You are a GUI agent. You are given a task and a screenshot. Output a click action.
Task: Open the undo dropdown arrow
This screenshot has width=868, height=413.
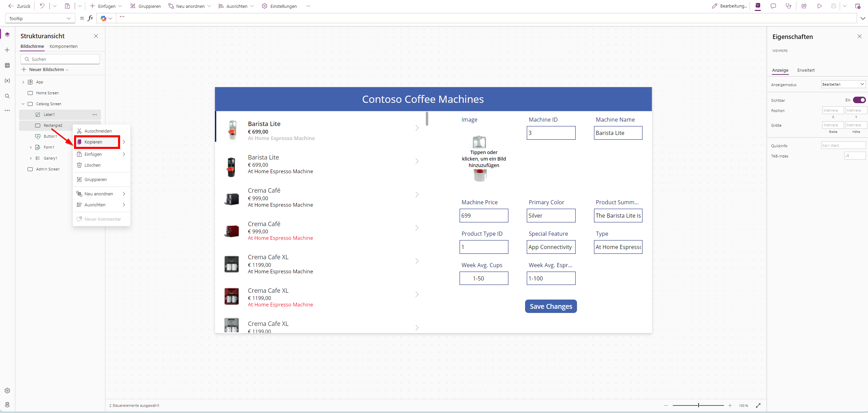55,6
